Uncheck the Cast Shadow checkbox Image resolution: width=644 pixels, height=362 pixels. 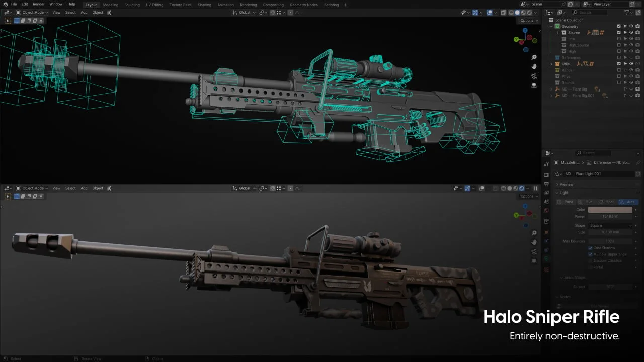click(x=591, y=248)
